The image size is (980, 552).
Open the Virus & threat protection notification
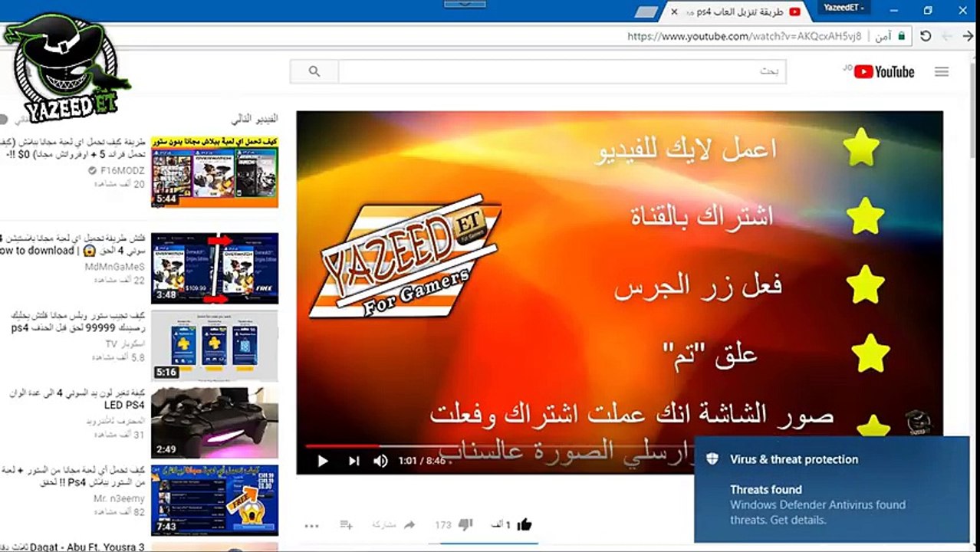[x=832, y=488]
